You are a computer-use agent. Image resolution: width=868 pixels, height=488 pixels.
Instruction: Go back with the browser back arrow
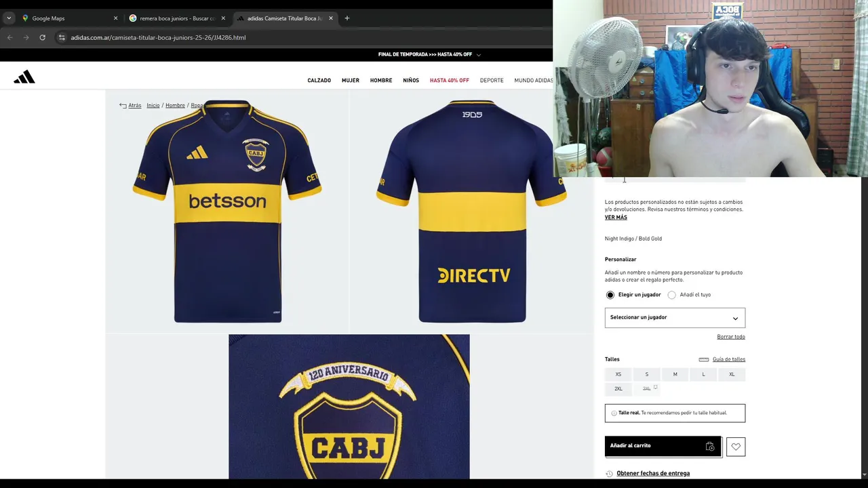(9, 37)
